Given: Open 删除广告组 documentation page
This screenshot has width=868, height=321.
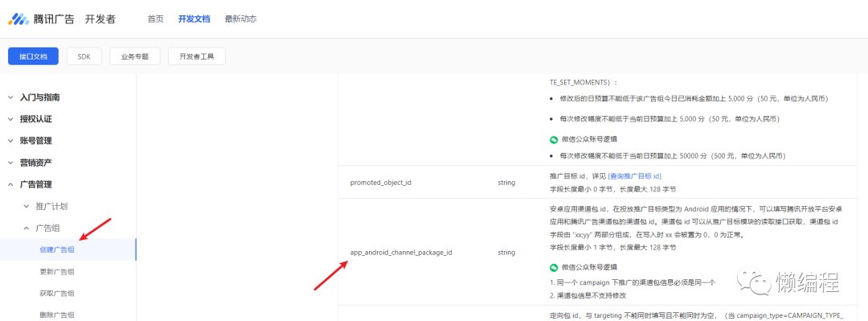Looking at the screenshot, I should coord(57,315).
